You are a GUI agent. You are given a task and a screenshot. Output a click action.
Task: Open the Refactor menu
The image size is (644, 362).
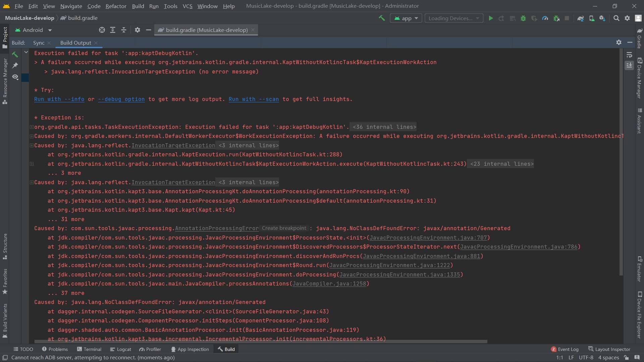click(116, 6)
